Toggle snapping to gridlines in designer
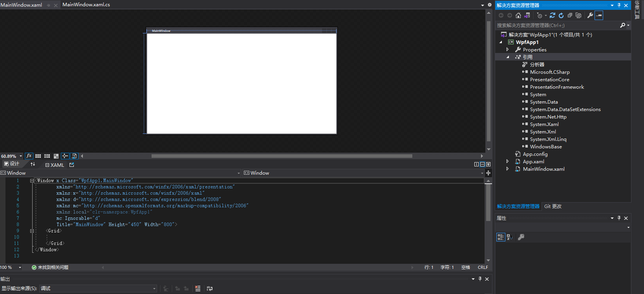644x294 pixels. pos(47,156)
